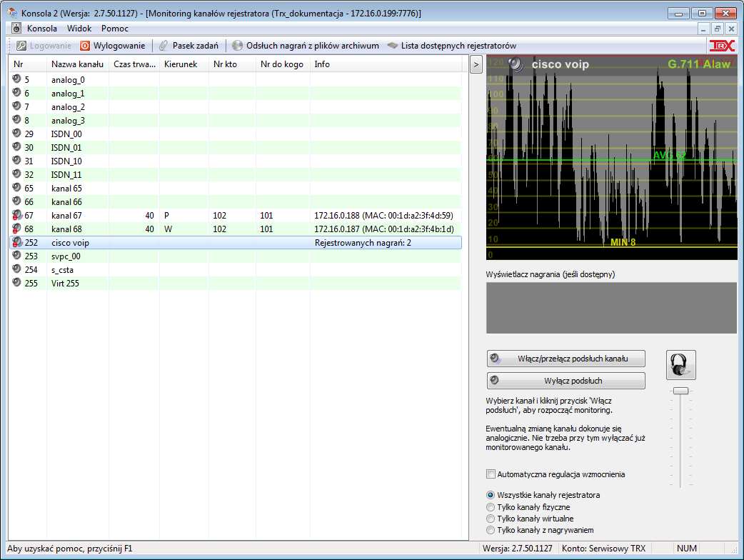Click Lista dostępnych rejestratorów label
744x560 pixels.
458,46
